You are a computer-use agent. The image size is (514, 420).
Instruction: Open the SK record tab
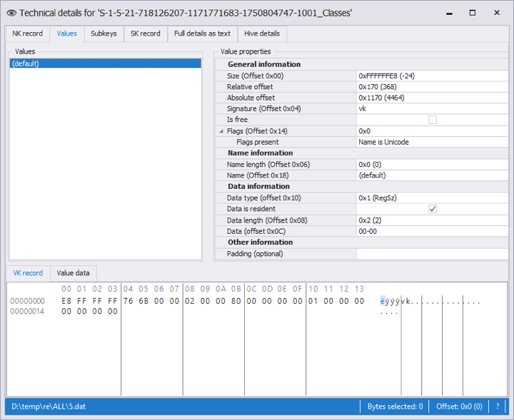(146, 34)
